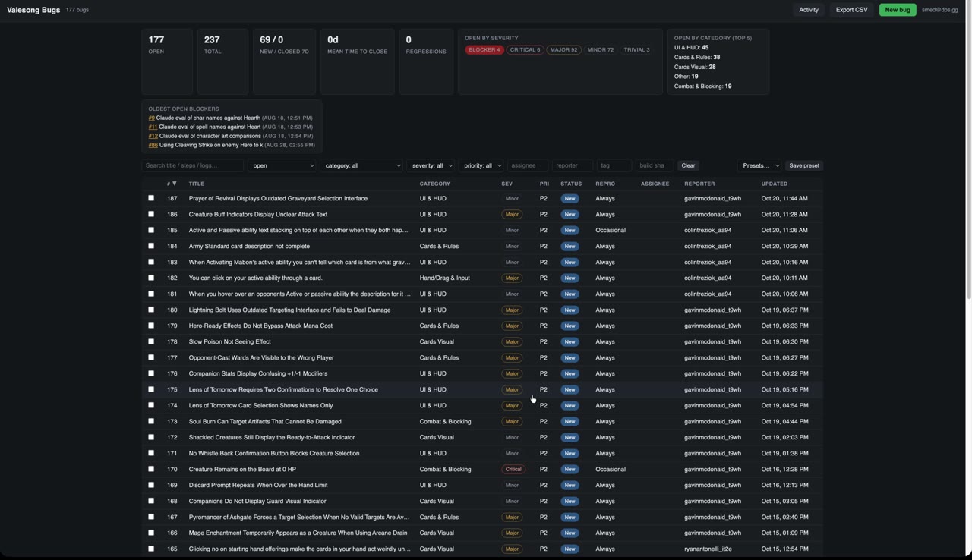
Task: Filter by MAJOR 92 severity chip
Action: [563, 50]
